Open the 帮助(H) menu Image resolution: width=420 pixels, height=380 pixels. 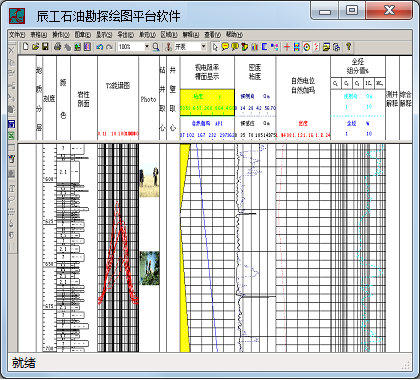[234, 34]
